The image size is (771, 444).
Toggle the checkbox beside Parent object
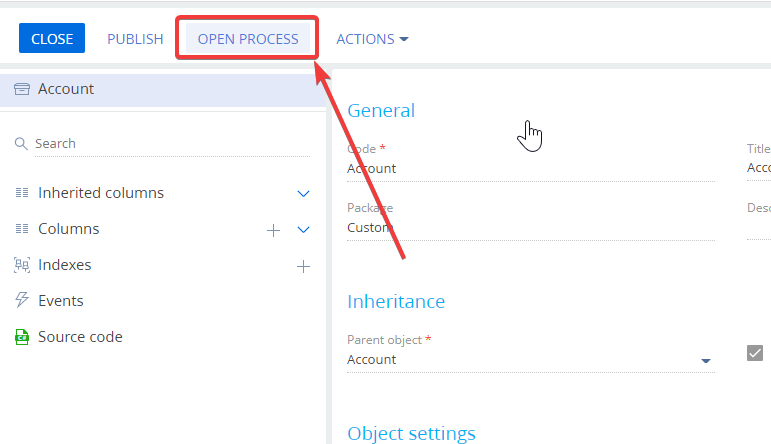click(x=755, y=353)
